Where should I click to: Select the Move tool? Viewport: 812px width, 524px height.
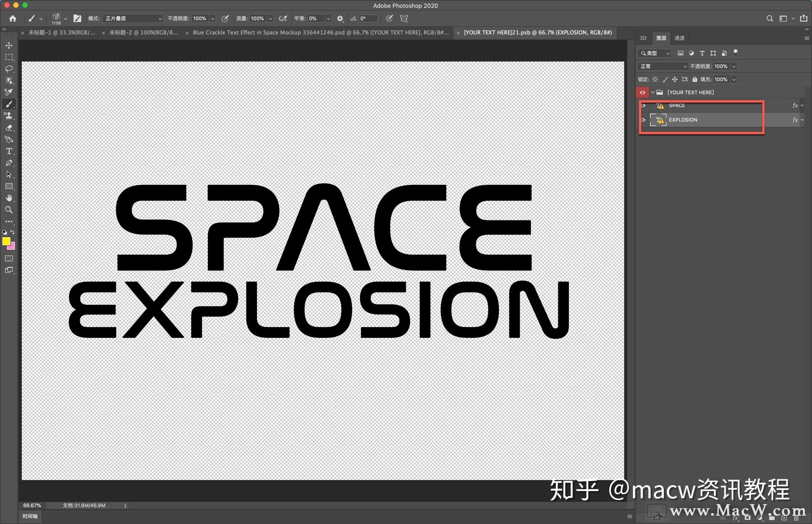(9, 45)
